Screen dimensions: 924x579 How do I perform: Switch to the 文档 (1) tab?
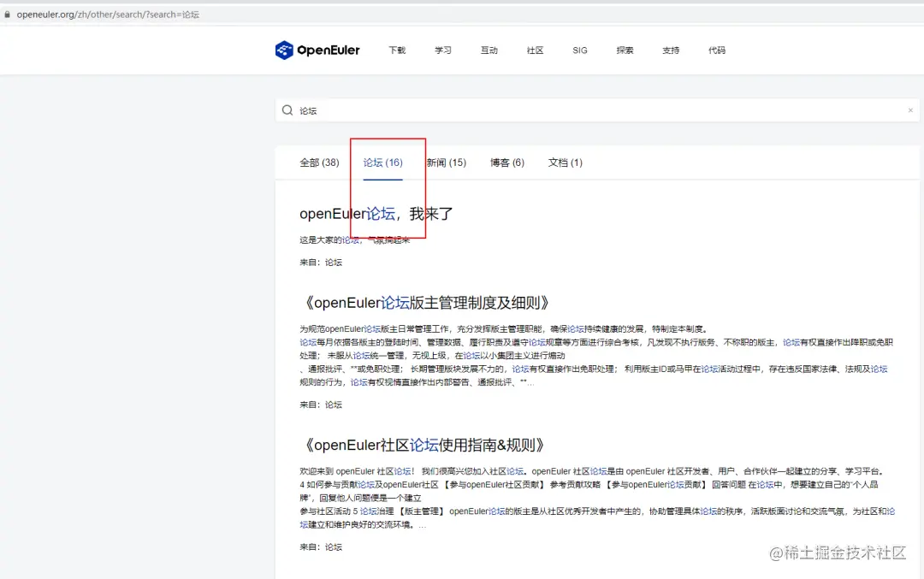tap(565, 162)
